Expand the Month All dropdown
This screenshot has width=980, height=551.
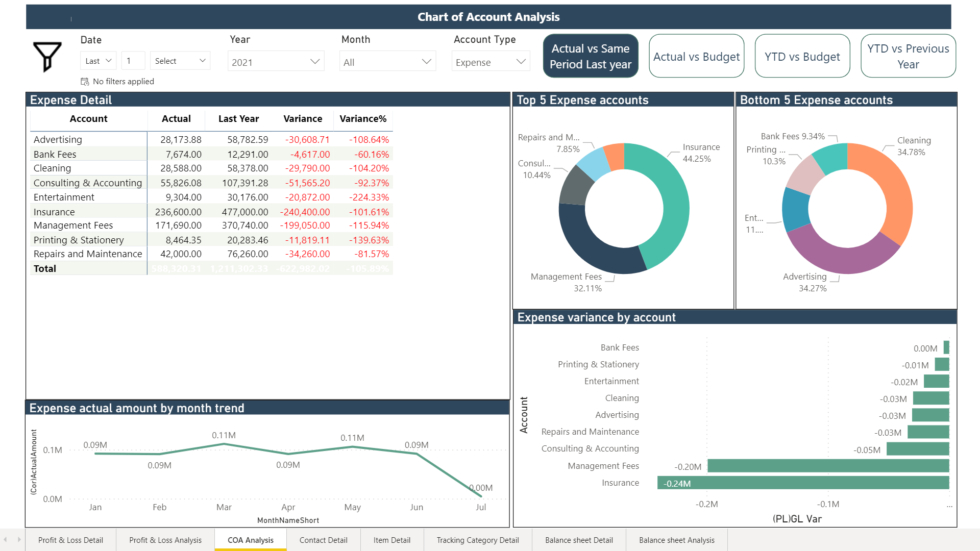coord(388,62)
